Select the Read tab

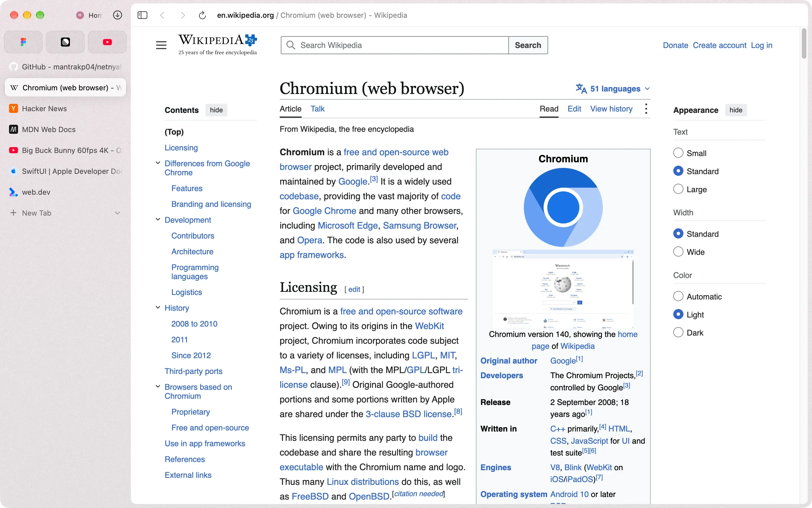point(549,109)
